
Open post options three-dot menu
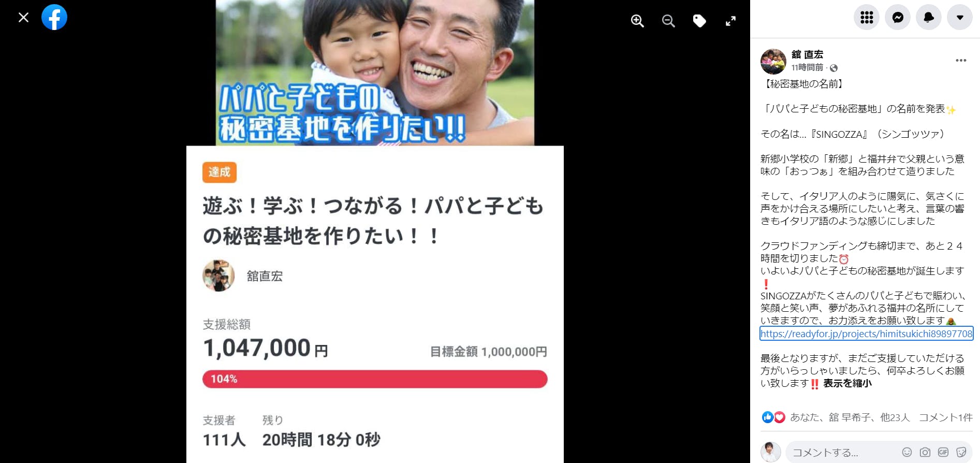pyautogui.click(x=961, y=61)
